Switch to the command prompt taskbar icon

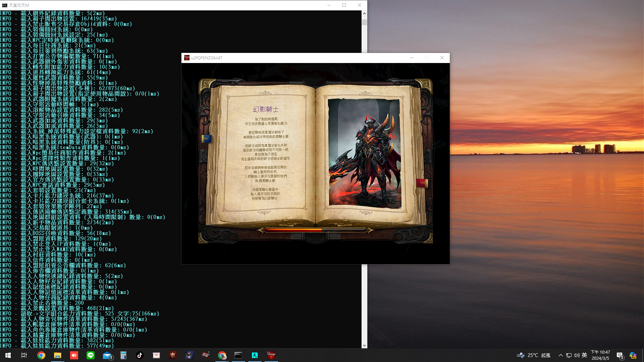click(238, 355)
